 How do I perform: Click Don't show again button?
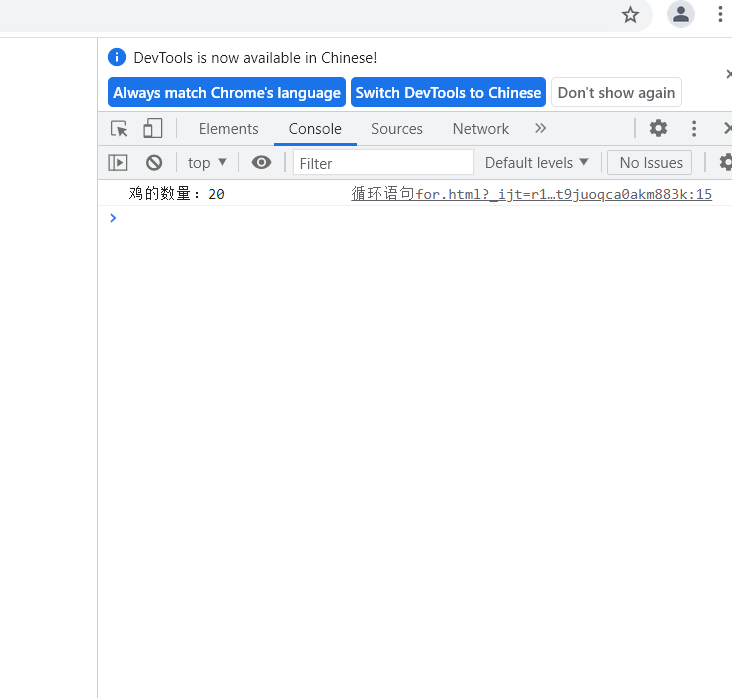[x=616, y=92]
